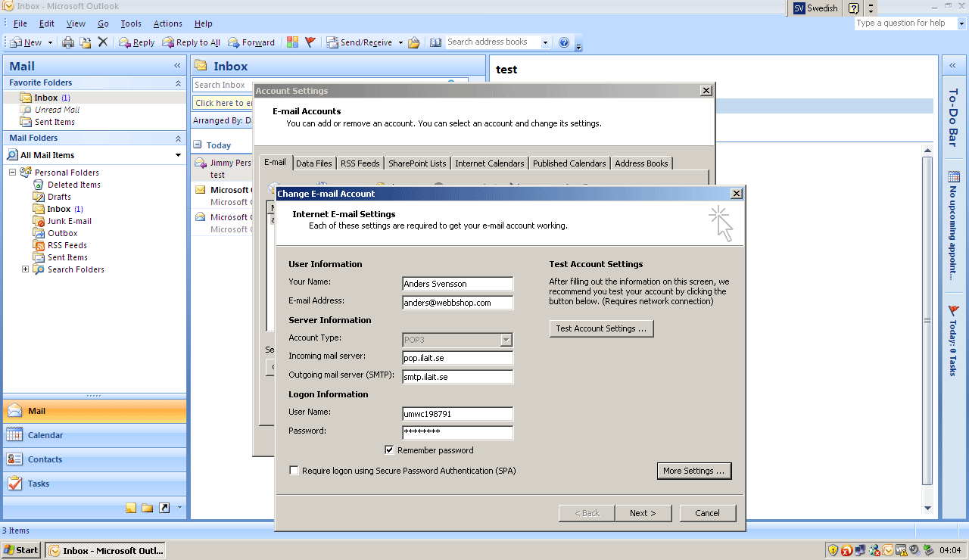The image size is (969, 560).
Task: Click the folder icon right of Send/Receive
Action: (414, 42)
